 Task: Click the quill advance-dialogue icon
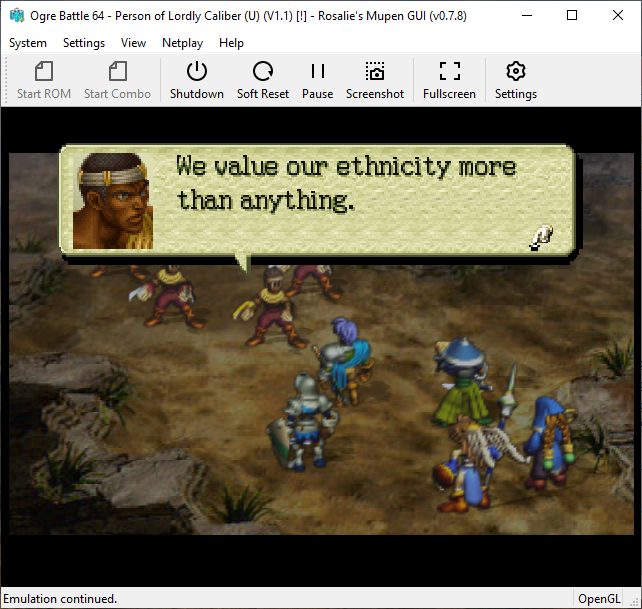[541, 238]
